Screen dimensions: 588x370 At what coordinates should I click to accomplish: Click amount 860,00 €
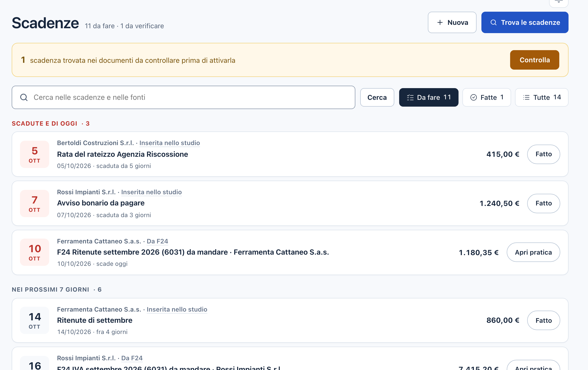pos(503,320)
